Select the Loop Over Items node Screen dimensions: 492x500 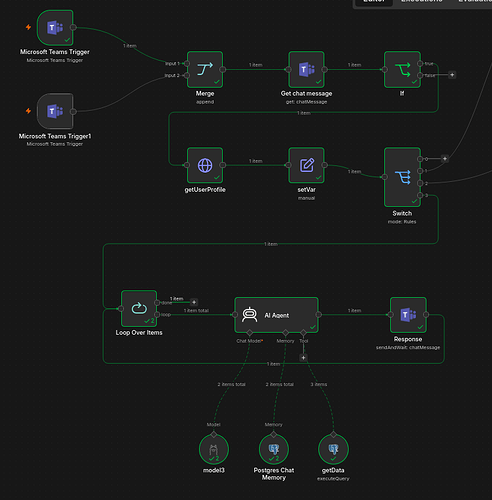click(139, 308)
